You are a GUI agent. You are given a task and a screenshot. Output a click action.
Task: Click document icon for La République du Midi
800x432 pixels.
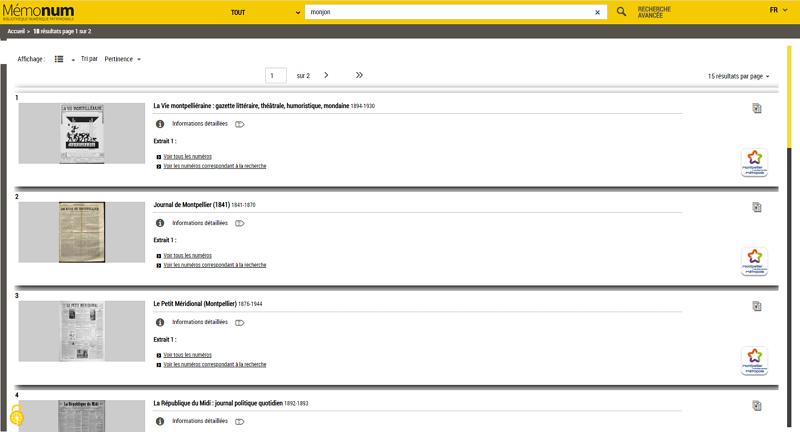757,405
